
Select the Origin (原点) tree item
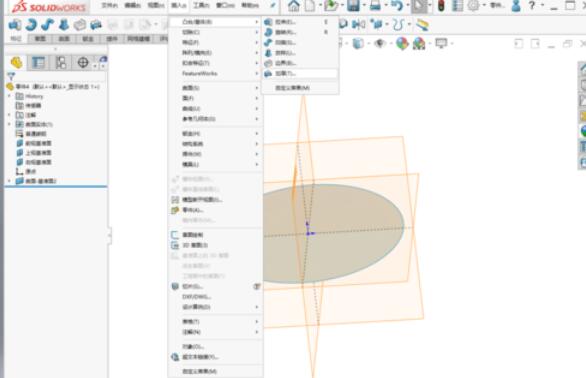click(x=26, y=171)
